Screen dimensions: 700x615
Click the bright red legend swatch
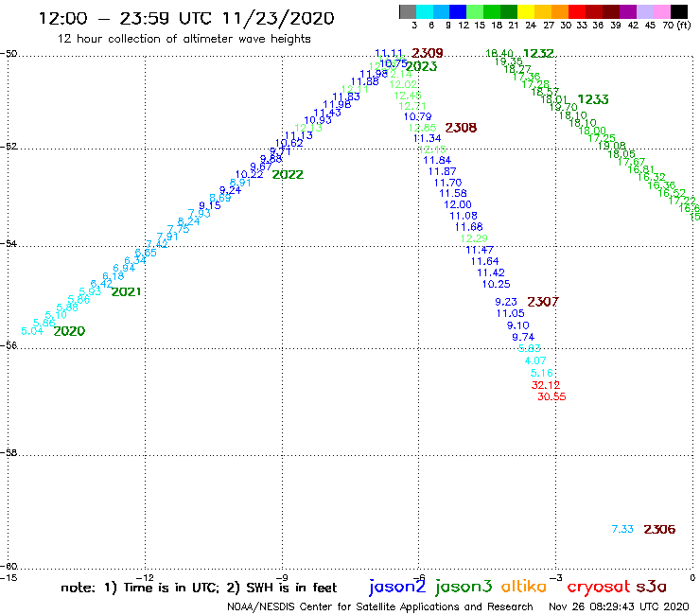pyautogui.click(x=577, y=11)
